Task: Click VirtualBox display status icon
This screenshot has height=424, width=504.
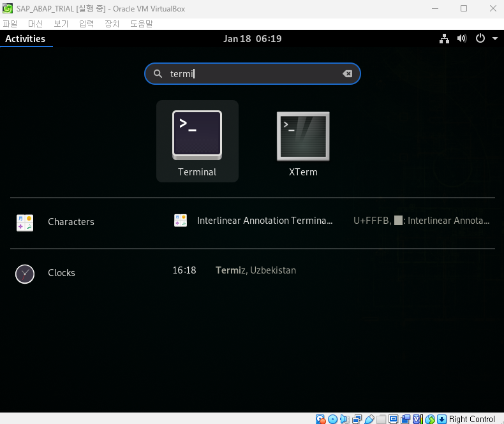Action: (x=394, y=419)
